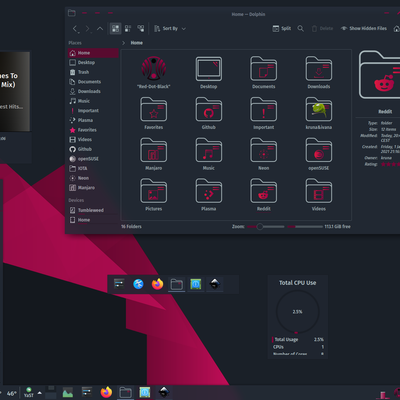Select the Github folder icon

coord(209,109)
